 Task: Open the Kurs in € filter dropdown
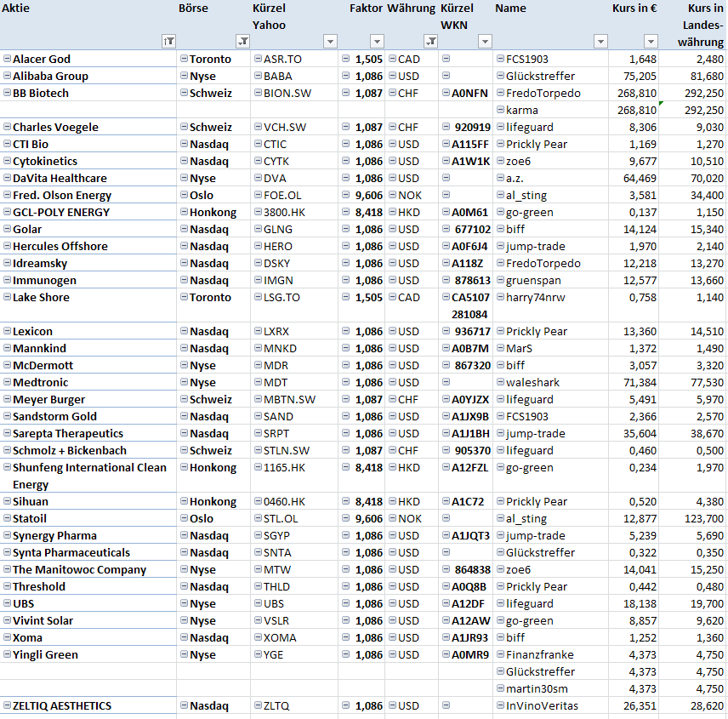(651, 41)
